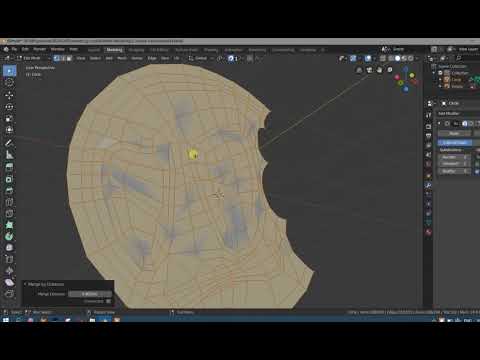Open the Edit Mode dropdown

coord(33,58)
